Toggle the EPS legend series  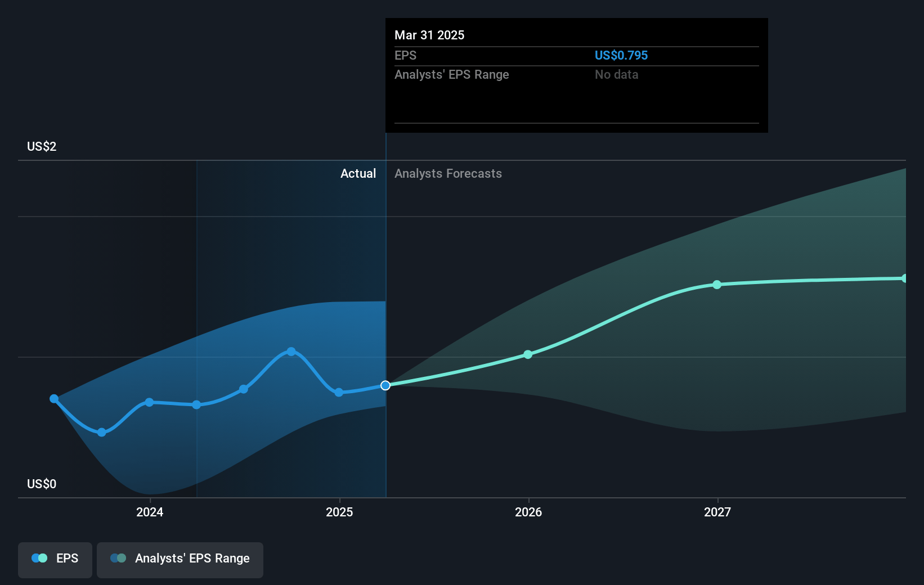(55, 560)
